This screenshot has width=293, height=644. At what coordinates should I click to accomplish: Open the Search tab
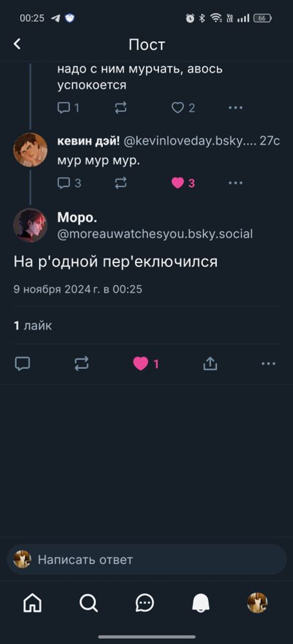pyautogui.click(x=88, y=603)
